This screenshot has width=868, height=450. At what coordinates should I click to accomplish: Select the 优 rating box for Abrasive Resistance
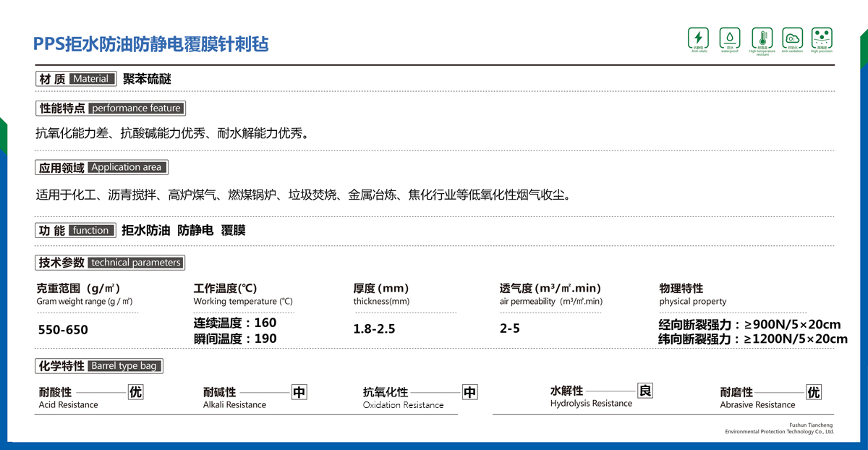814,392
